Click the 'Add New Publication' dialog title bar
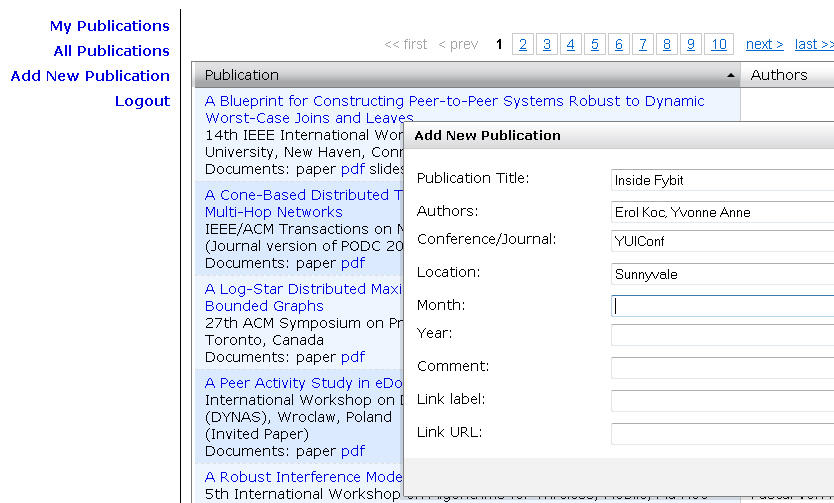The height and width of the screenshot is (503, 834). point(619,136)
